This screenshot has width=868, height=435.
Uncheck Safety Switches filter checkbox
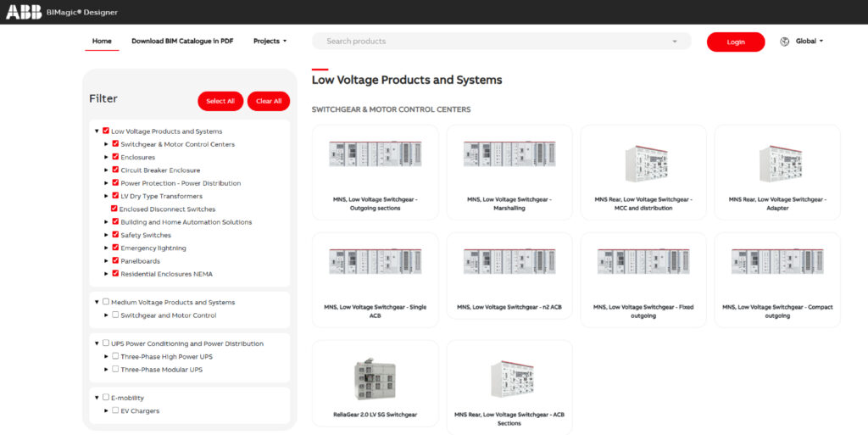coord(115,235)
